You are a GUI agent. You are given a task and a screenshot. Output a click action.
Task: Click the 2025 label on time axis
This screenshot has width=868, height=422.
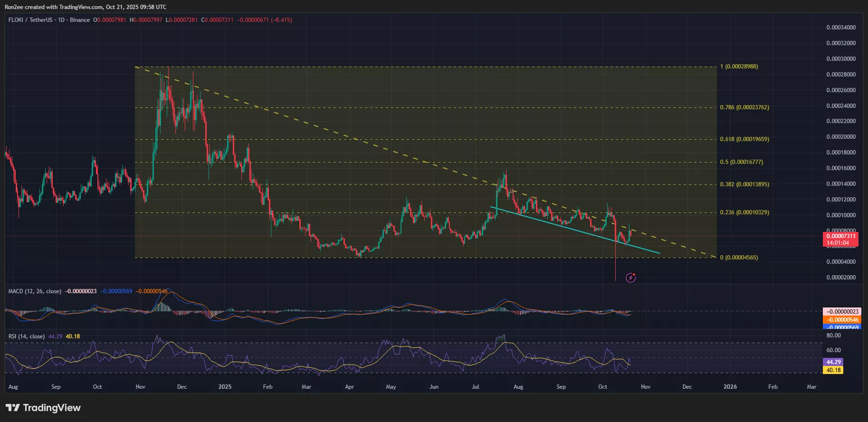225,387
